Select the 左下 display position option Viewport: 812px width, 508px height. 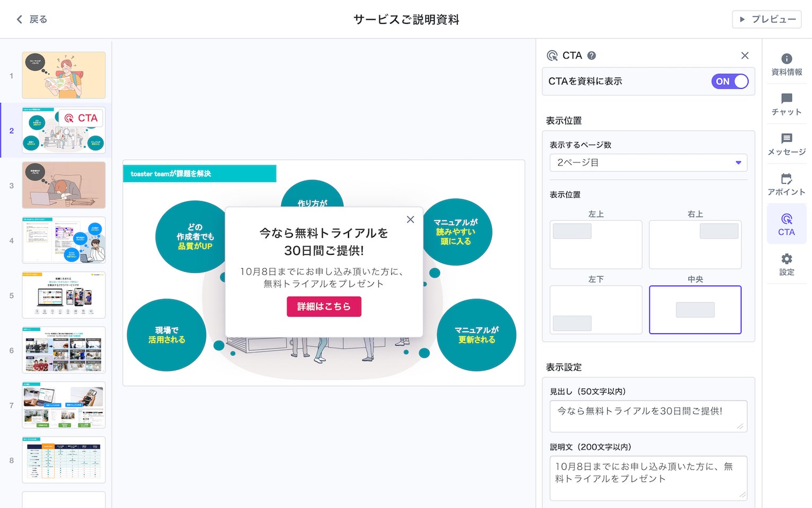pyautogui.click(x=596, y=309)
